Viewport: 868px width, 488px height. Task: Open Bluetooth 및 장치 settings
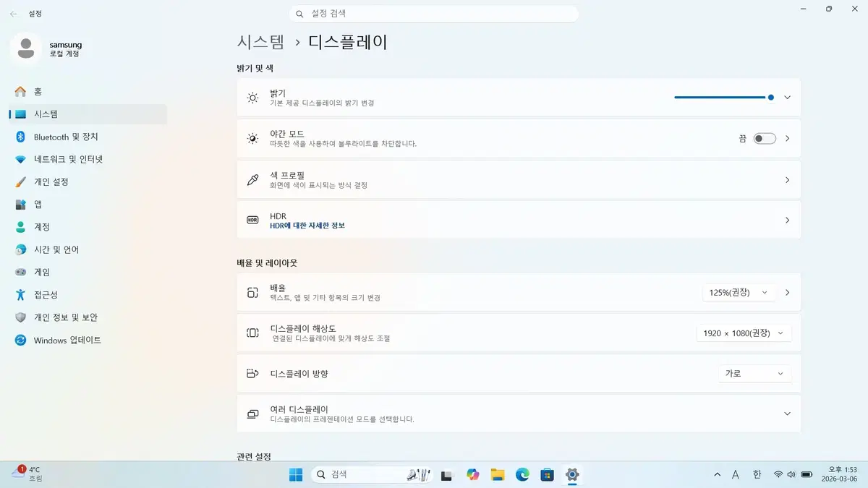[88, 137]
